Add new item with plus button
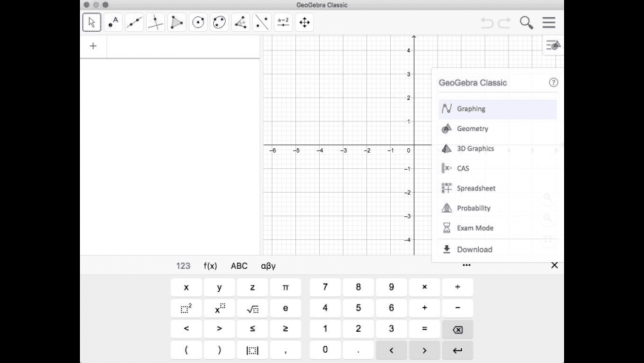 (x=93, y=46)
